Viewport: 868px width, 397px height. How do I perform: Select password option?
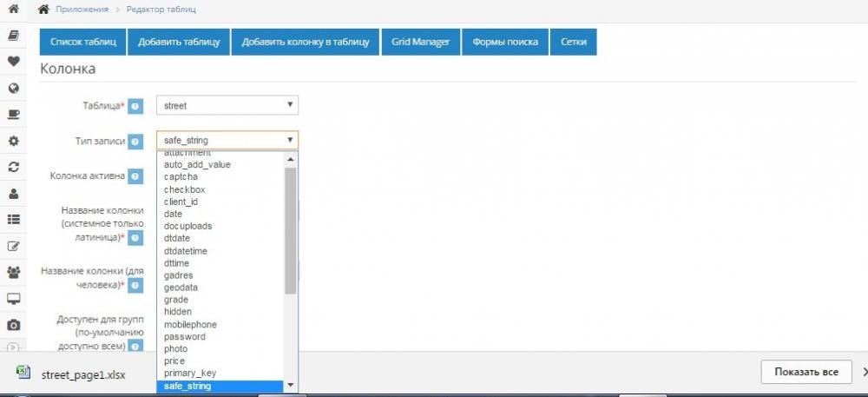220,337
